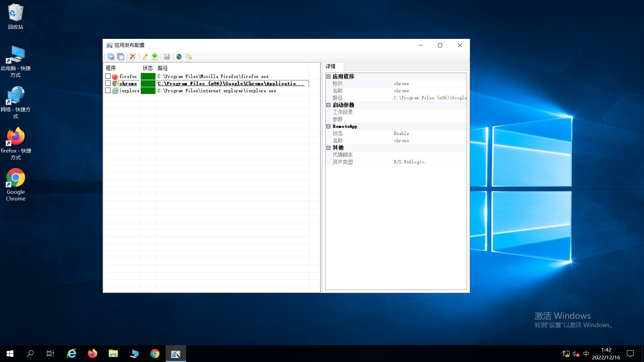This screenshot has height=362, width=644.
Task: Click the red X delete icon
Action: pos(132,57)
